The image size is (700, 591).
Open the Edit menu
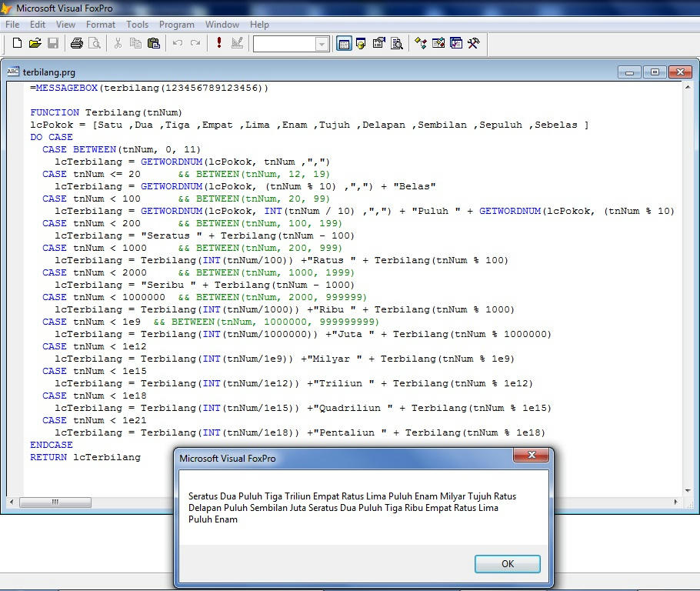(38, 25)
